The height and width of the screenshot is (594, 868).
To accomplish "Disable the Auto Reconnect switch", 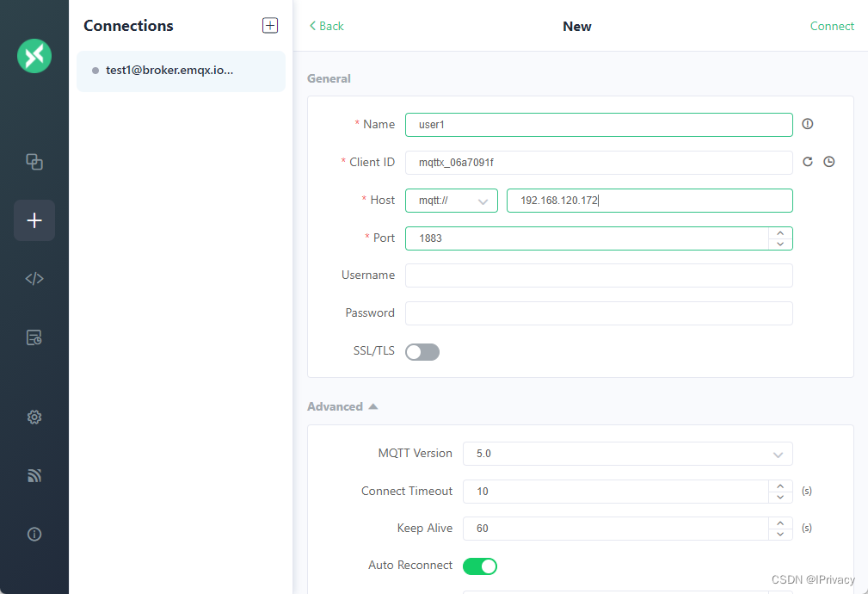I will [x=480, y=566].
